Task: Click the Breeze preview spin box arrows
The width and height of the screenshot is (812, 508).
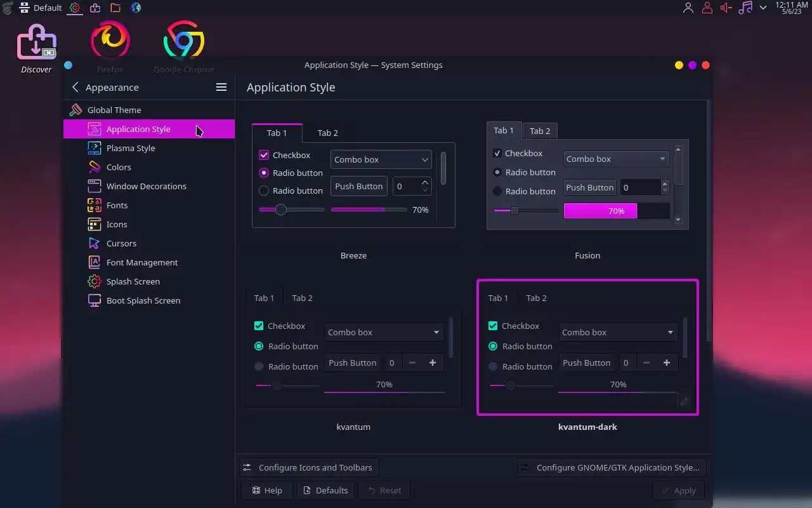Action: click(x=425, y=186)
